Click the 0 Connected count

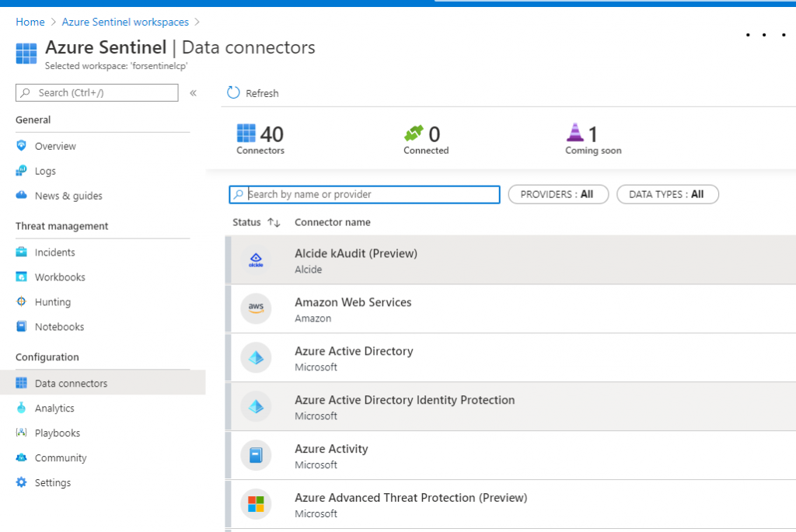[434, 134]
